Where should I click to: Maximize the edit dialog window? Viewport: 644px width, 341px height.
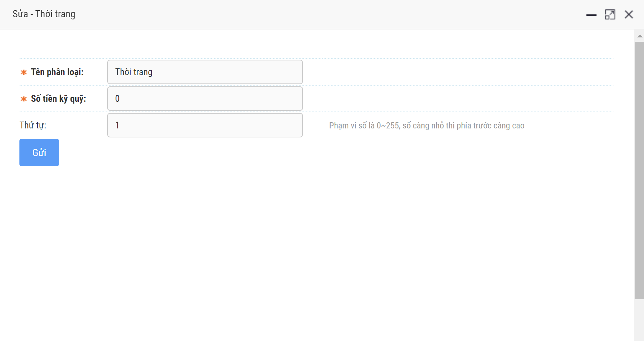[x=610, y=15]
